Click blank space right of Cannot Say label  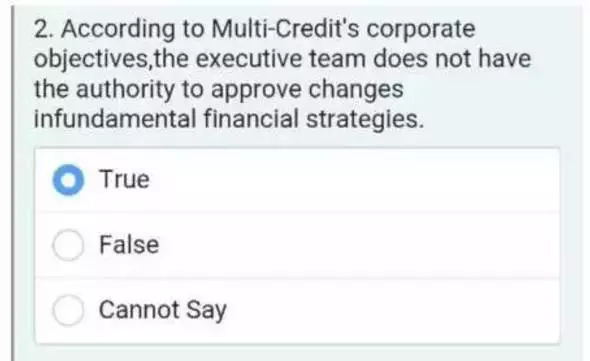393,311
